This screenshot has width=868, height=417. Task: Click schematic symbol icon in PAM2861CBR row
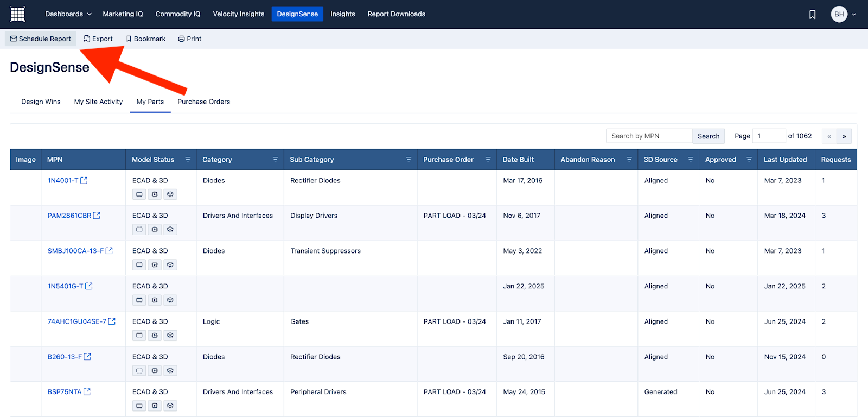point(139,230)
